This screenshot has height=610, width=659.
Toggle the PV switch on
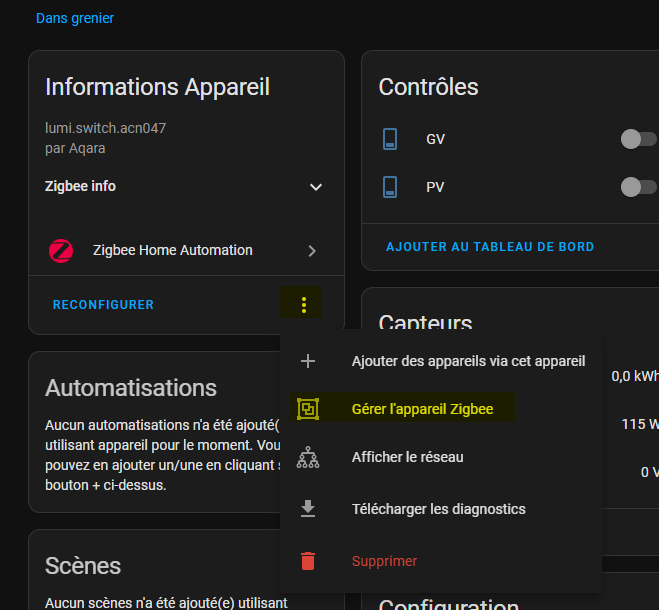click(x=638, y=187)
